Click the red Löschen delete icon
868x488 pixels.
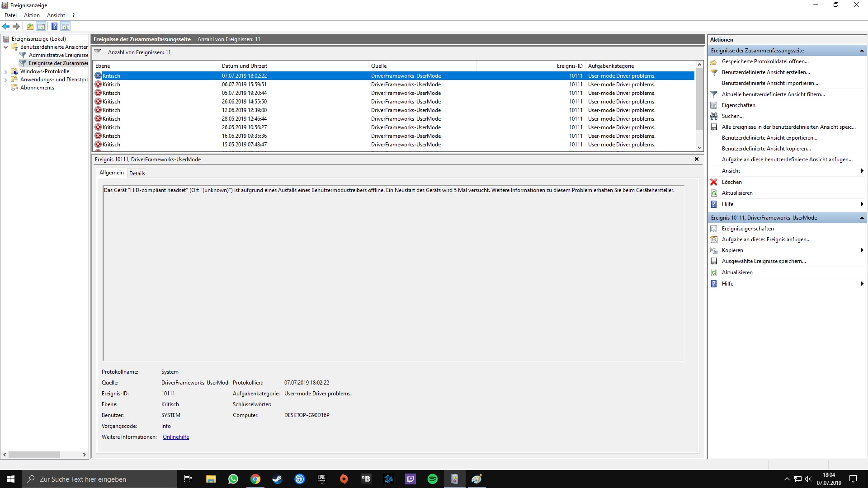click(714, 182)
